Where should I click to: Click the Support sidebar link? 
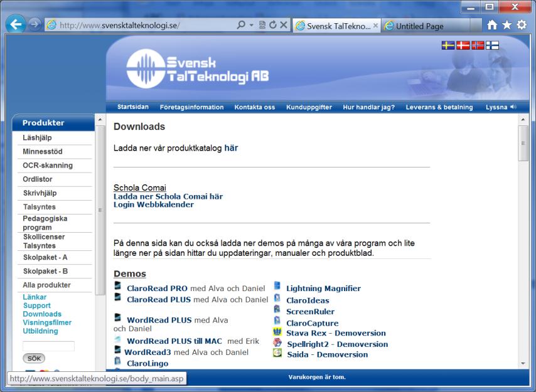[36, 305]
